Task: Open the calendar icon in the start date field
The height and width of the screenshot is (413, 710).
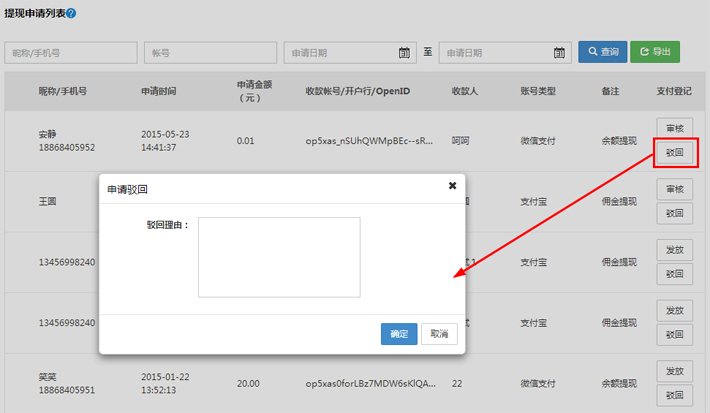Action: click(405, 52)
